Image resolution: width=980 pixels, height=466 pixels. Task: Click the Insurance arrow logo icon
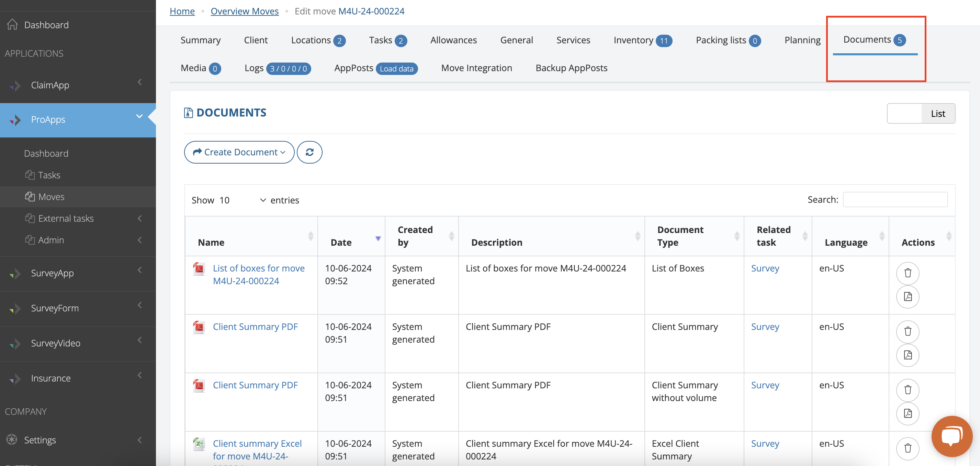(15, 378)
